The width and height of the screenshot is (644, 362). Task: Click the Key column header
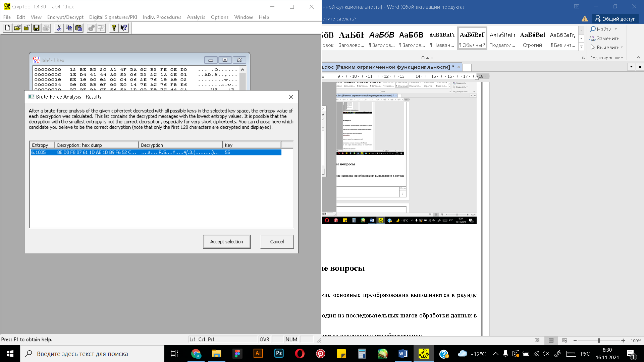[252, 145]
